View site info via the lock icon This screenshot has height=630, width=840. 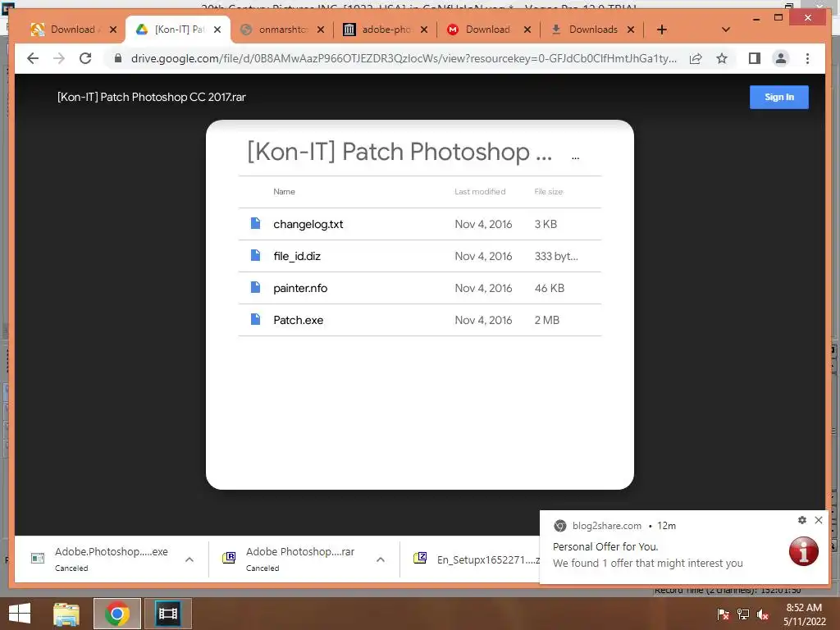click(x=118, y=58)
